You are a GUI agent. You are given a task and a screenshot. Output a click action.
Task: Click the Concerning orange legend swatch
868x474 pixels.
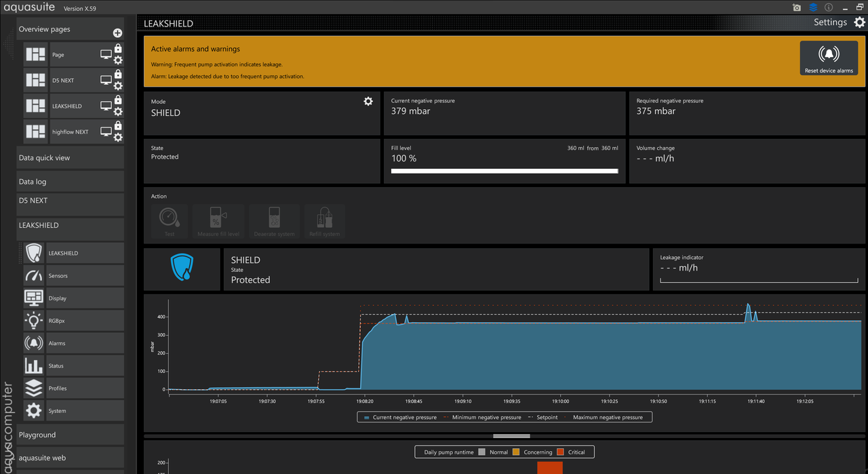click(515, 452)
